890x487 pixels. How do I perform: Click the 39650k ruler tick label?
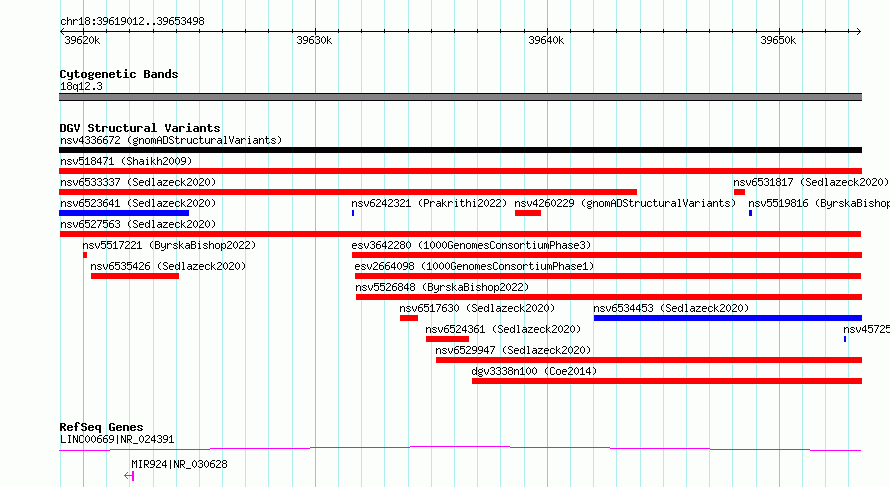(778, 40)
